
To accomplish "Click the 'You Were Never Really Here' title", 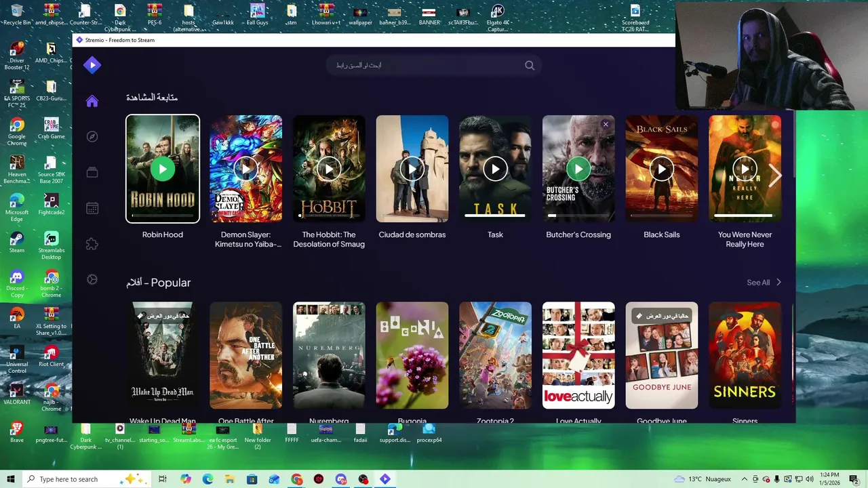I will pyautogui.click(x=745, y=239).
